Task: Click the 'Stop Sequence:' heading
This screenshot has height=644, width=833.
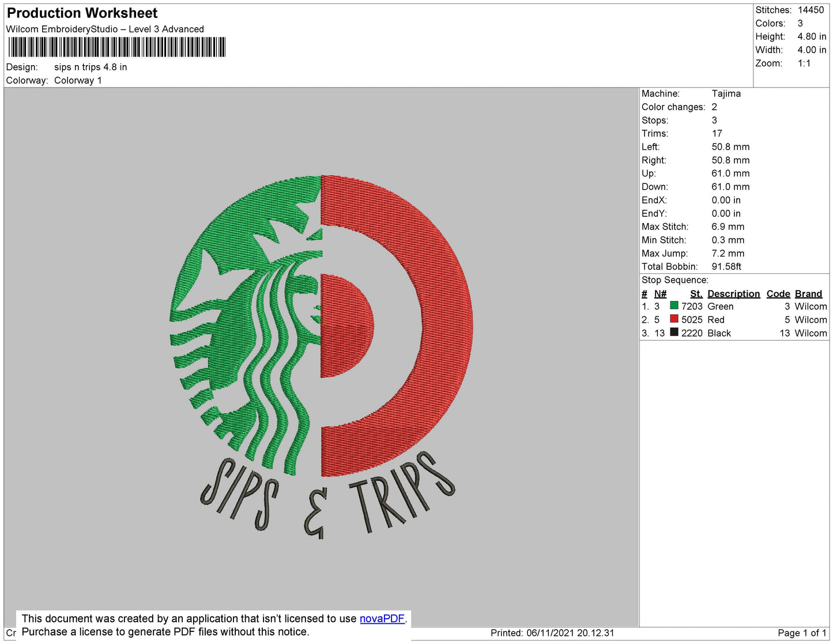Action: (674, 280)
